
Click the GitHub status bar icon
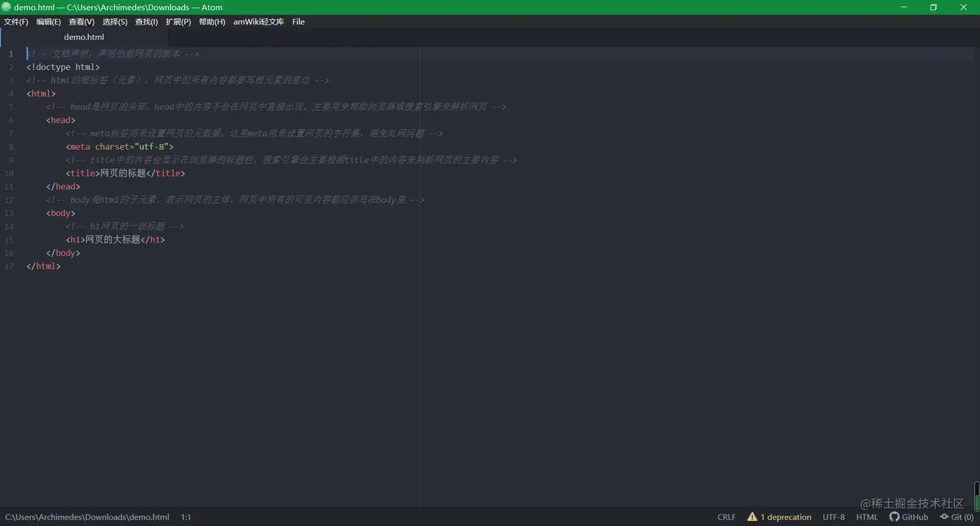point(909,517)
